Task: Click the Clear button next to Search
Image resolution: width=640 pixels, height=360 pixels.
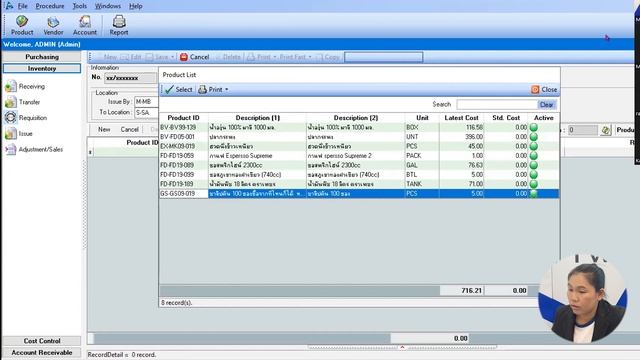Action: tap(547, 104)
